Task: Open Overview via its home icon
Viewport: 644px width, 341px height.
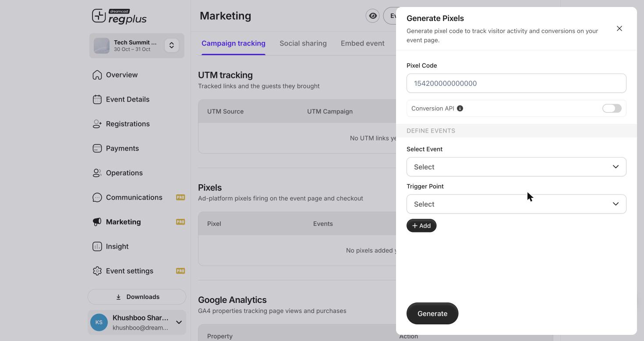Action: click(97, 75)
